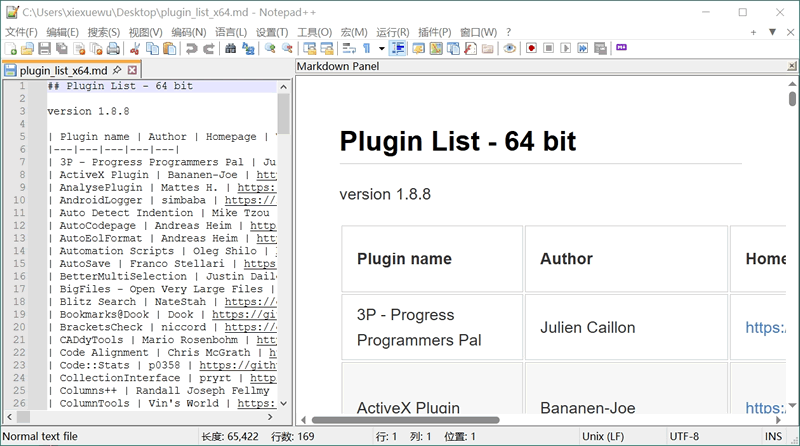Click the New file toolbar icon
This screenshot has height=446, width=800.
click(10, 48)
